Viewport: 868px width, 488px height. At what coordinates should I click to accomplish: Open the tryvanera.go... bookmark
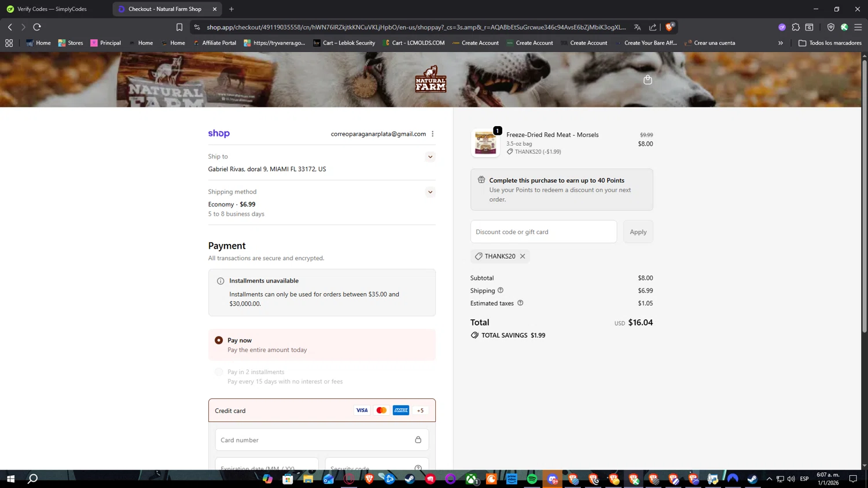[274, 43]
